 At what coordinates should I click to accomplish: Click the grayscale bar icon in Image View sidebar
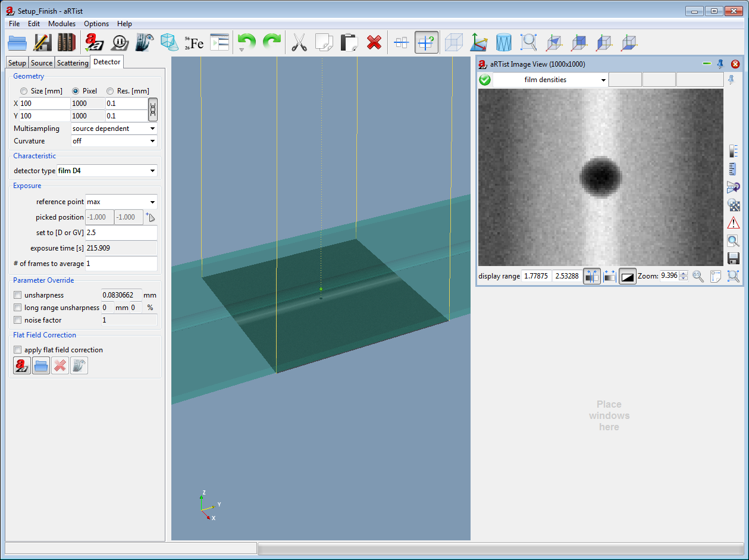point(733,151)
